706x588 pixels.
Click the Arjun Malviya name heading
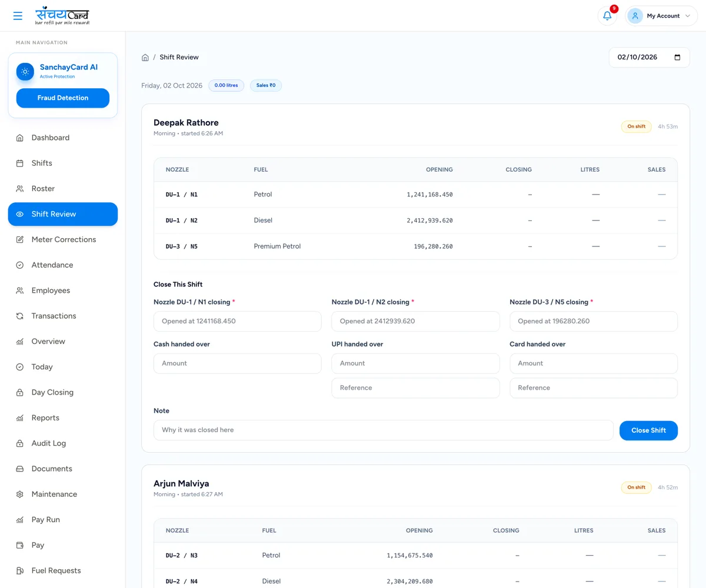[181, 483]
